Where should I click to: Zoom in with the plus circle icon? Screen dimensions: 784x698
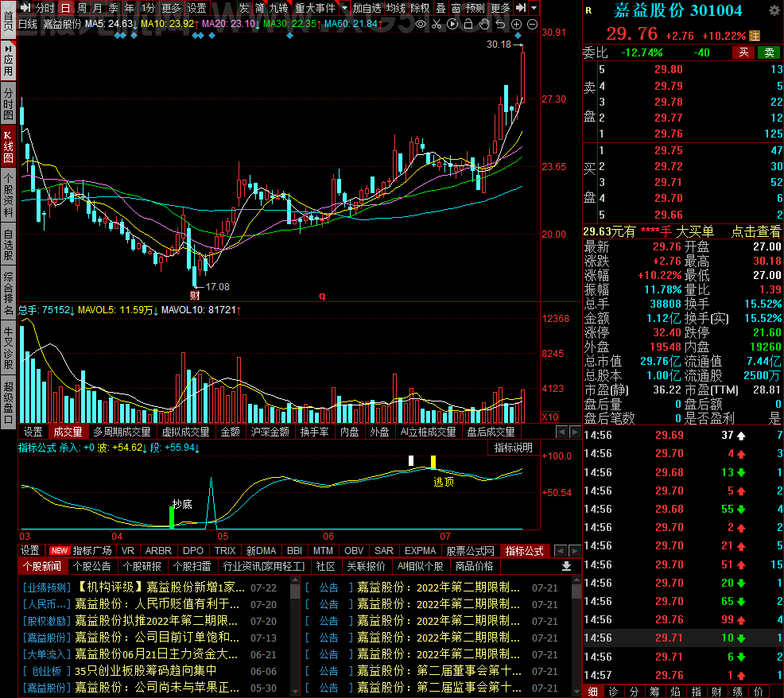[x=517, y=24]
